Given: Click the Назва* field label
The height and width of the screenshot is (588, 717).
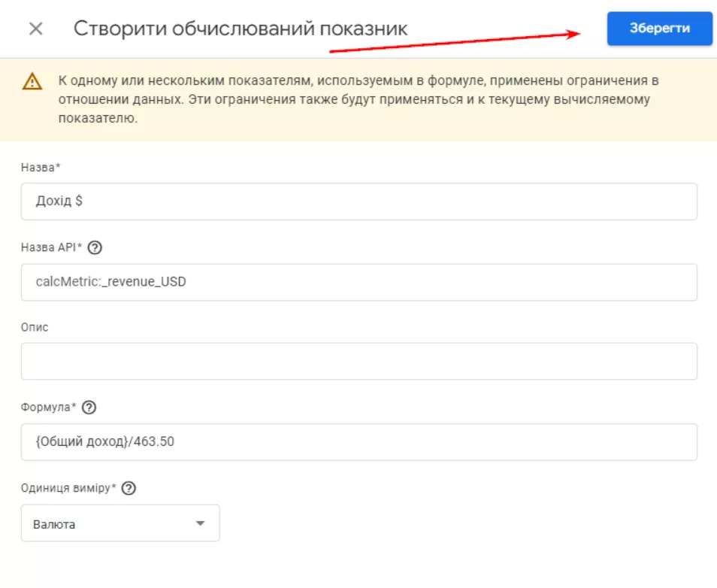Looking at the screenshot, I should [41, 168].
